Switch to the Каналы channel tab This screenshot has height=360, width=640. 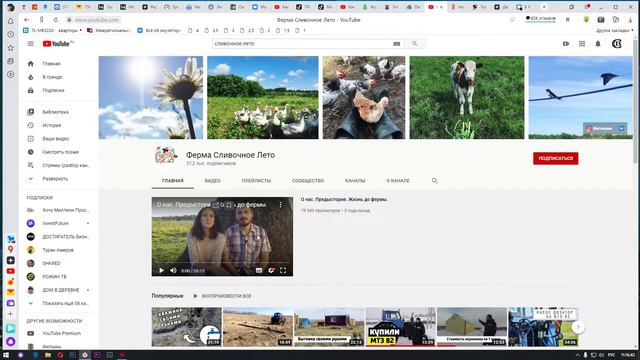coord(355,180)
